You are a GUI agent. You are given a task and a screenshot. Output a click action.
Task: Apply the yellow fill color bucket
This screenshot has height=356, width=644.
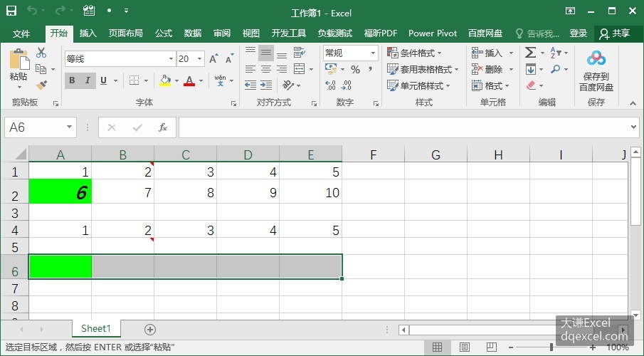tap(165, 80)
